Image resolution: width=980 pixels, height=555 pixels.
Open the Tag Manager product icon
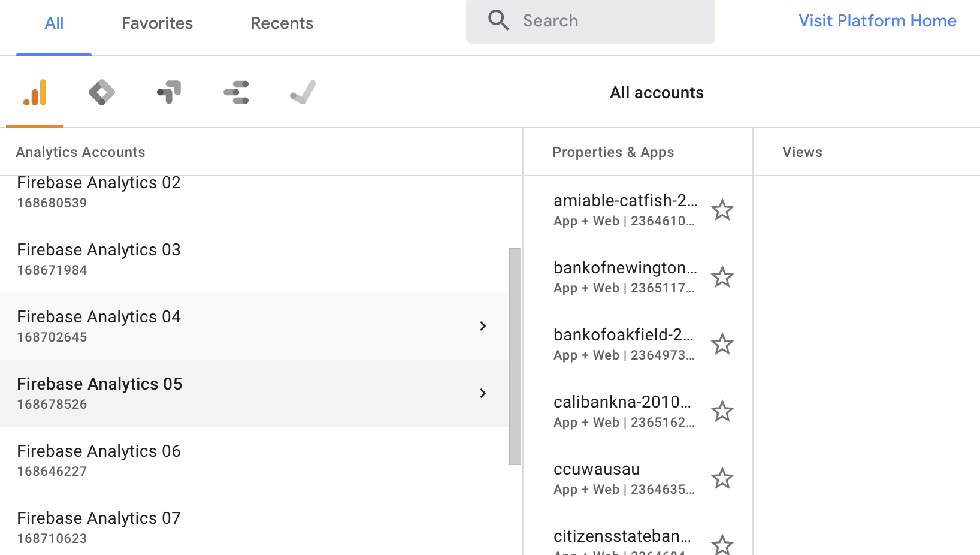pos(101,92)
